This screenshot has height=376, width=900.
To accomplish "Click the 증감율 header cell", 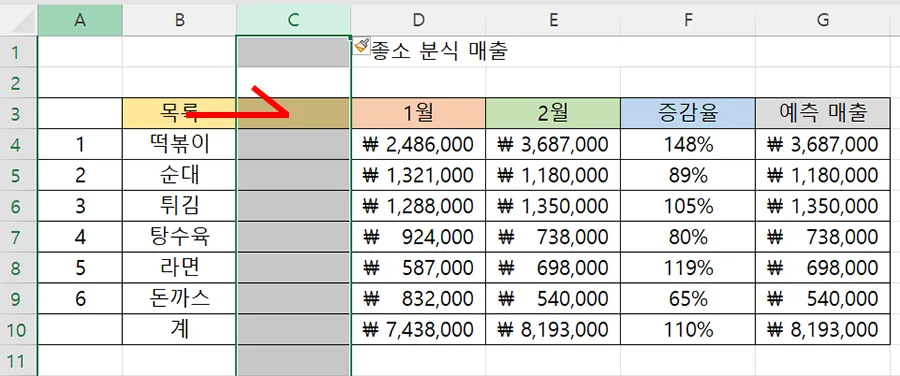I will pos(688,114).
